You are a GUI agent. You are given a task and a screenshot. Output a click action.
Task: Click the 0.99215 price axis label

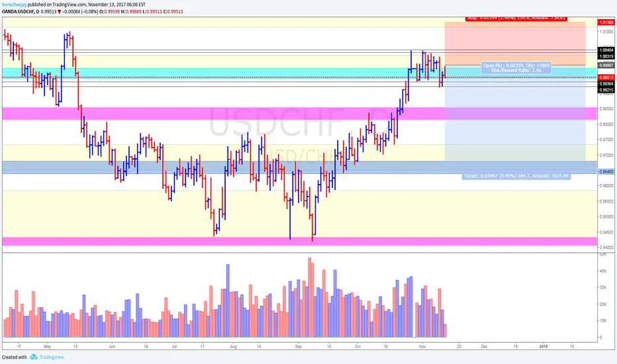(x=606, y=90)
